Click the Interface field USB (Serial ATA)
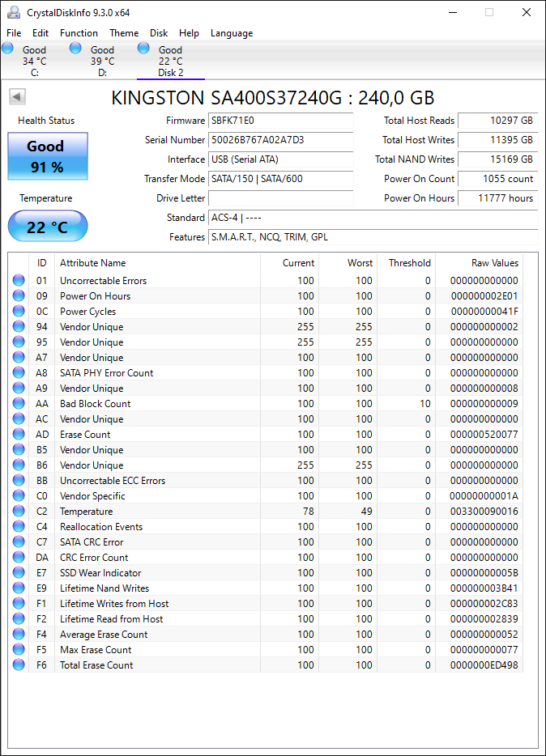Viewport: 546px width, 756px height. (281, 159)
